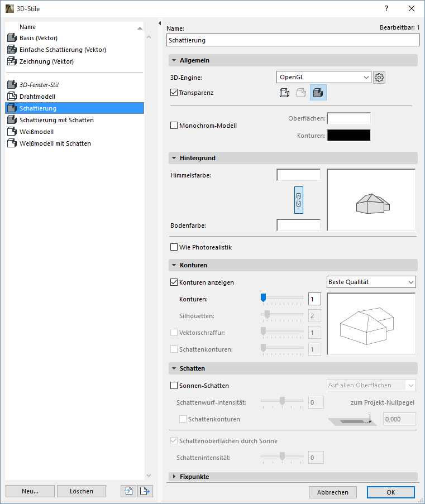Uncheck Konturen anzeigen
The image size is (425, 504).
click(x=174, y=282)
